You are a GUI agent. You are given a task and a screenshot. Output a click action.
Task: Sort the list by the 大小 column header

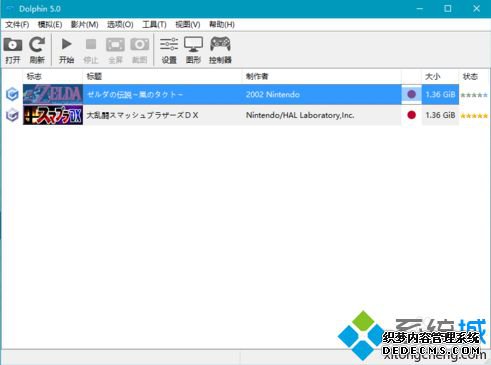(440, 77)
